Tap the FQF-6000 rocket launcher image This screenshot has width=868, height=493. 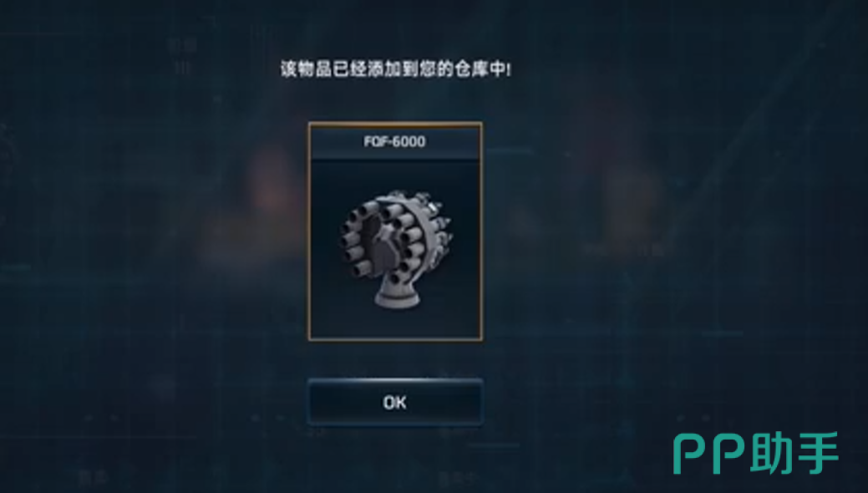coord(396,249)
